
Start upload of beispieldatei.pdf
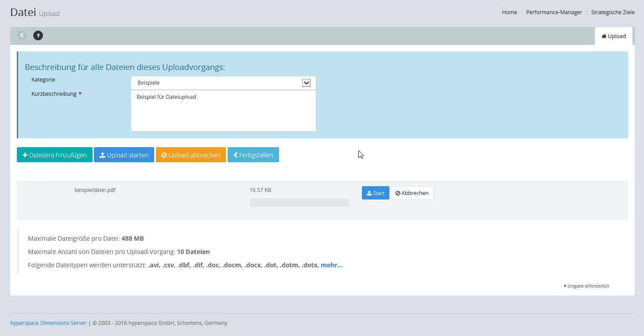point(375,193)
